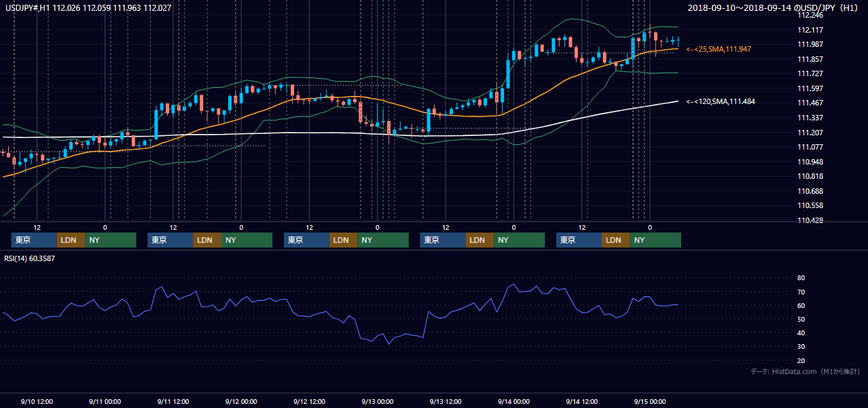Select the 9/12 00:00 date axis label
The image size is (868, 408).
pos(241,401)
